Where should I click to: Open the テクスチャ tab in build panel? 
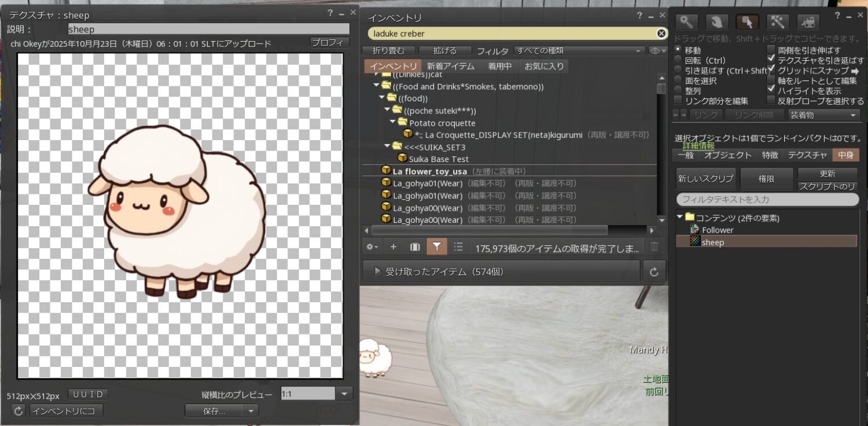(x=807, y=155)
